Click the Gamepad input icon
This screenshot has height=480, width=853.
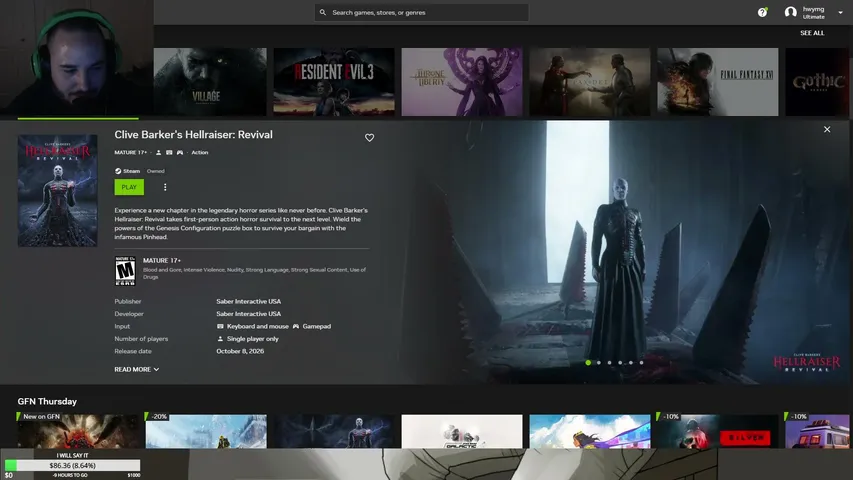(x=296, y=327)
